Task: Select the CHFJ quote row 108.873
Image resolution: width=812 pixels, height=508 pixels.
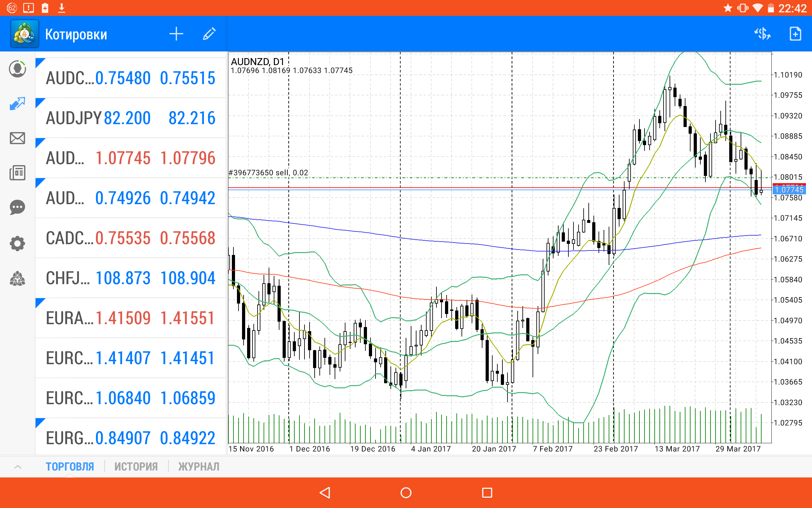Action: coord(131,278)
